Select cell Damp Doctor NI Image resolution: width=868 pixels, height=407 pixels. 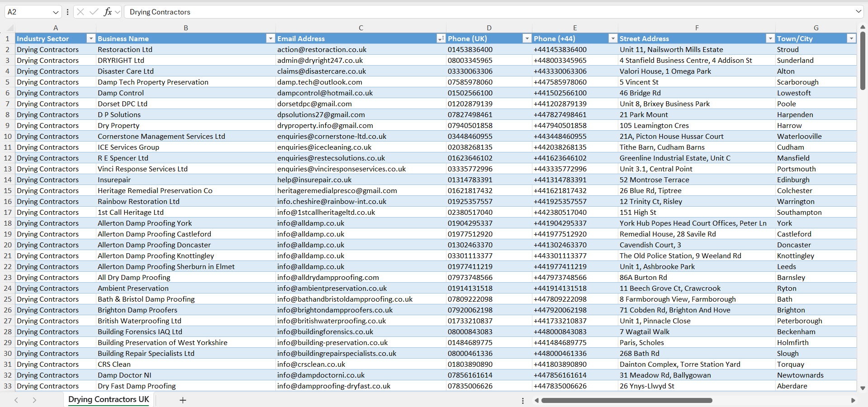(x=185, y=375)
